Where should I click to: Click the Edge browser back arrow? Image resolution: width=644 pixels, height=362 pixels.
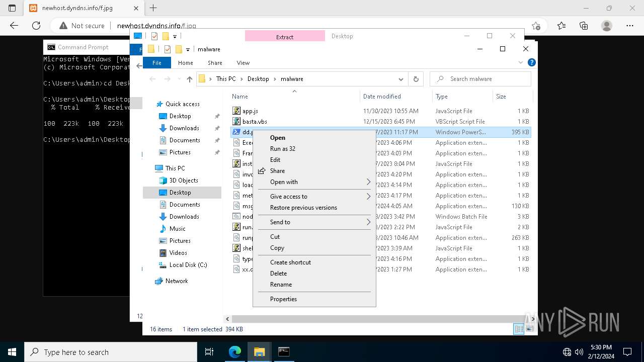pyautogui.click(x=14, y=26)
